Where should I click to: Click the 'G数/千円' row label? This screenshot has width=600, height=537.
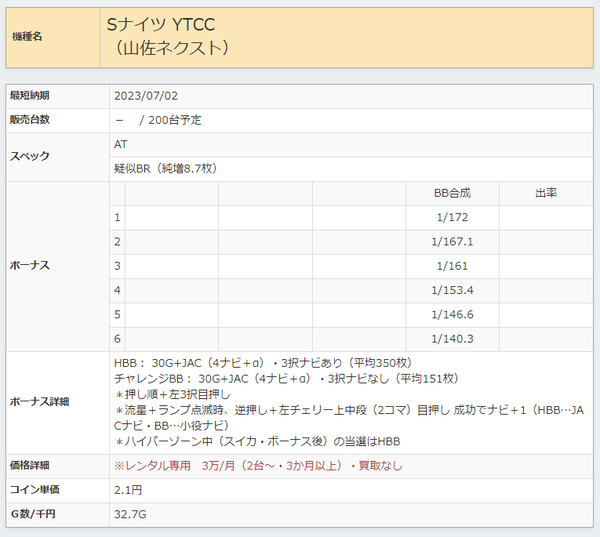pyautogui.click(x=33, y=514)
